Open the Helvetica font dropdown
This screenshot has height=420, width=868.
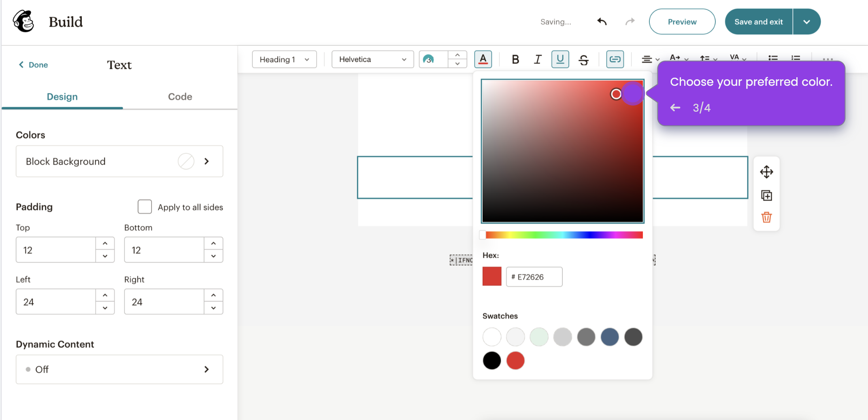click(372, 59)
